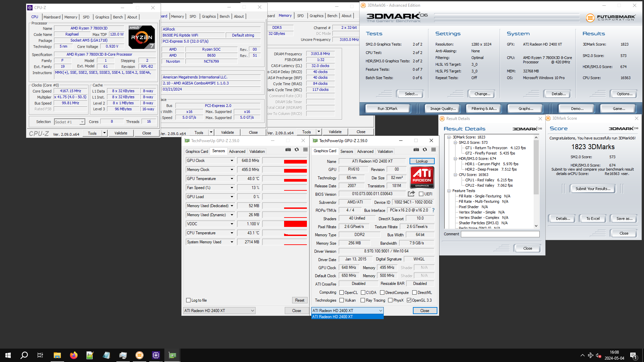Toggle the Vulkan checkbox
Viewport: 644px width, 362px height.
click(x=341, y=300)
